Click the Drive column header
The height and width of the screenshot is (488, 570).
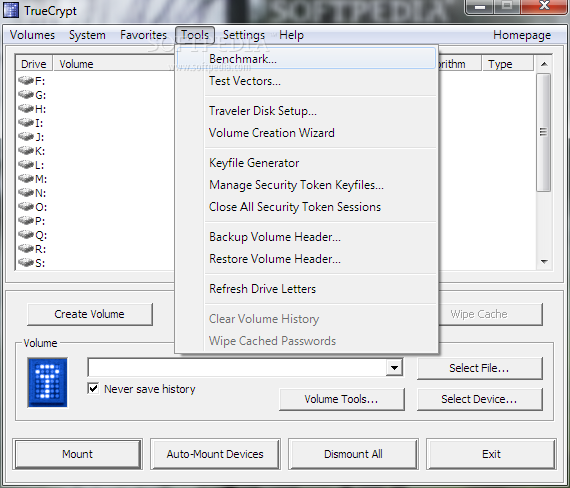(x=34, y=64)
